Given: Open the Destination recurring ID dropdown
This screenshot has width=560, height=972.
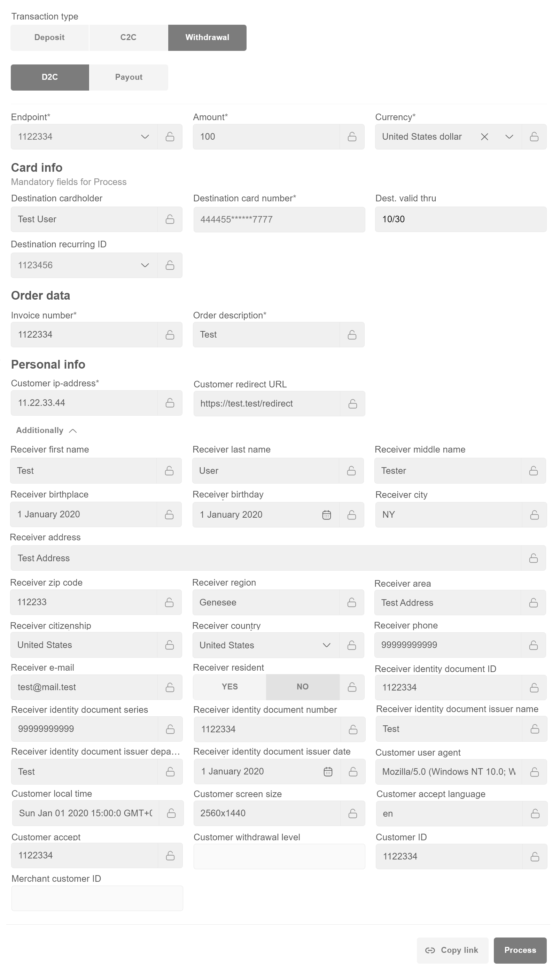Looking at the screenshot, I should 145,265.
